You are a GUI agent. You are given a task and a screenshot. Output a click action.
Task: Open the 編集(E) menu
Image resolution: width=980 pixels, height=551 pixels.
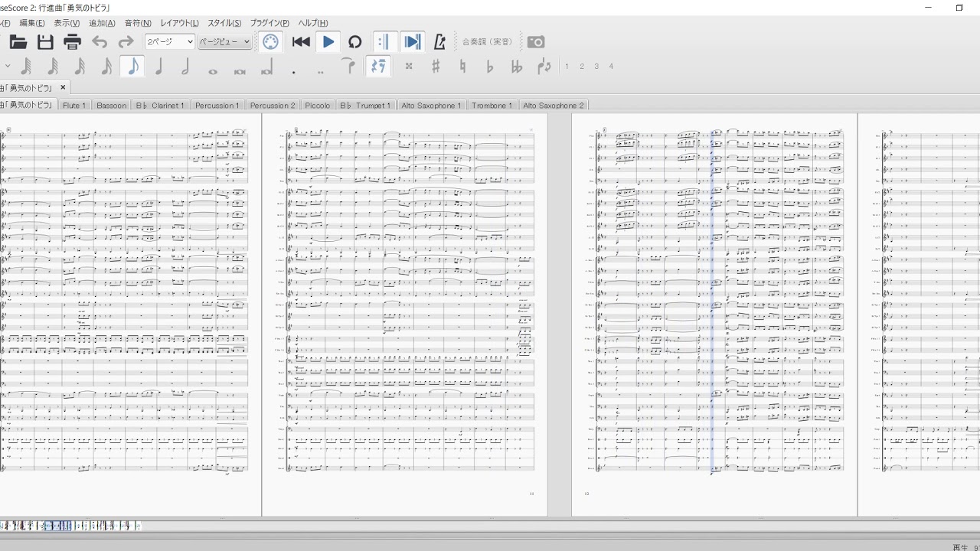tap(32, 23)
